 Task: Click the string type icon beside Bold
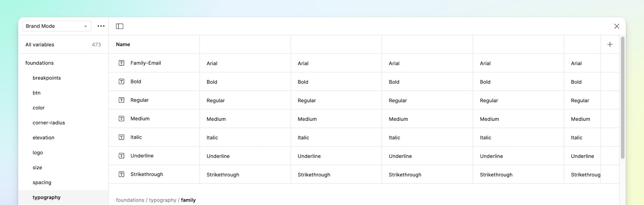[x=121, y=82]
